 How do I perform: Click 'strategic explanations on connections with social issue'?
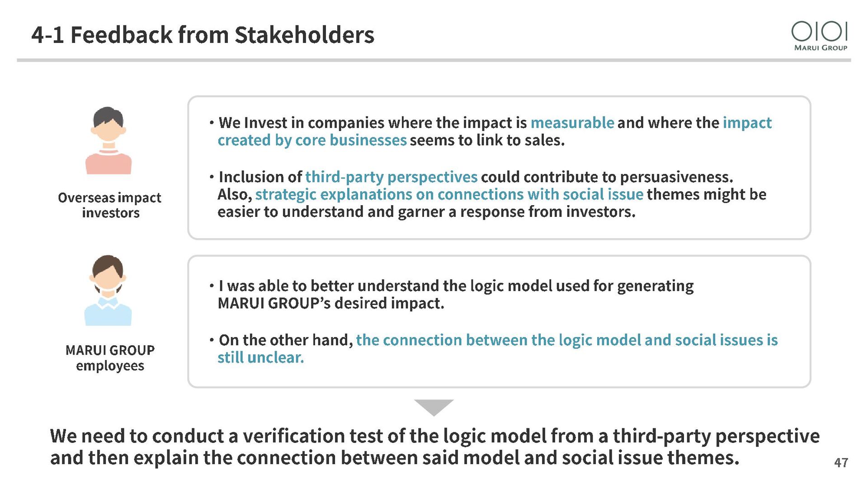click(449, 195)
